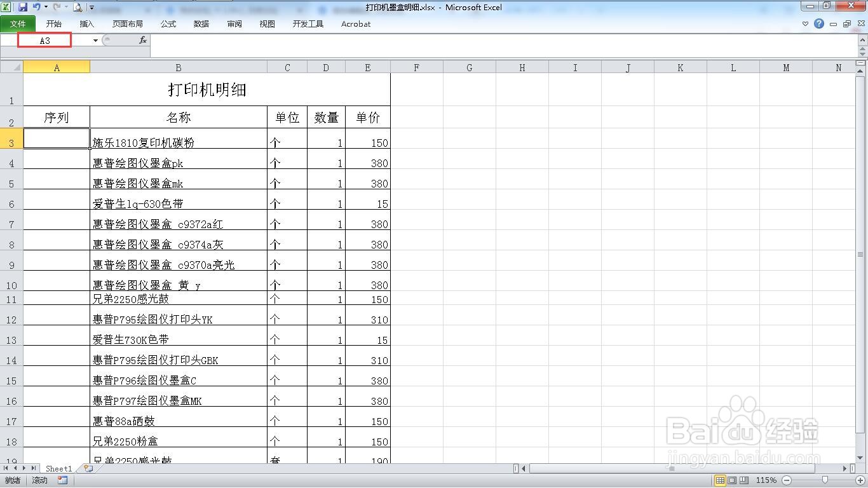The image size is (868, 488).
Task: Select cell containing 爱普生lq-630色带
Action: coord(179,200)
